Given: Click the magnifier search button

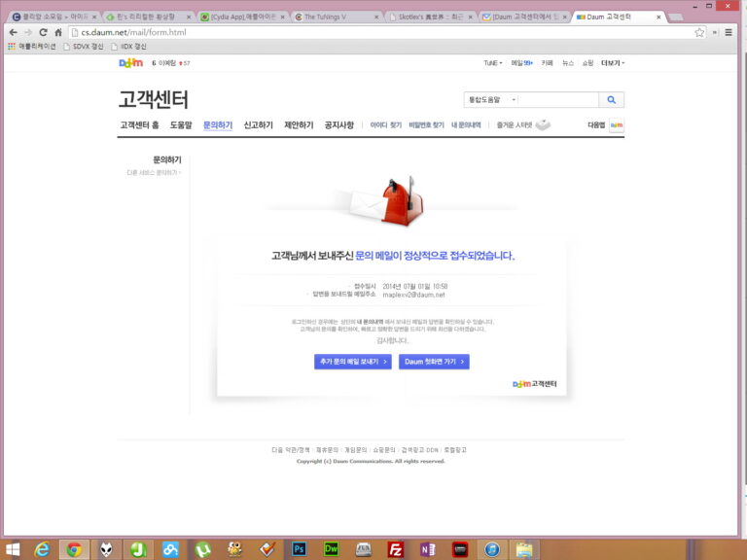Looking at the screenshot, I should (611, 99).
